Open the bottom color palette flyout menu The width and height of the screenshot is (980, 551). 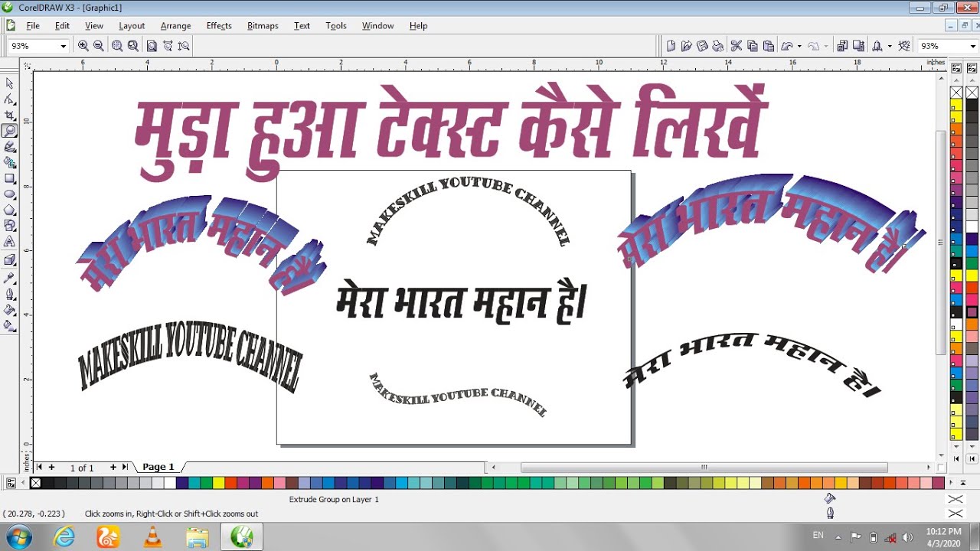[11, 483]
